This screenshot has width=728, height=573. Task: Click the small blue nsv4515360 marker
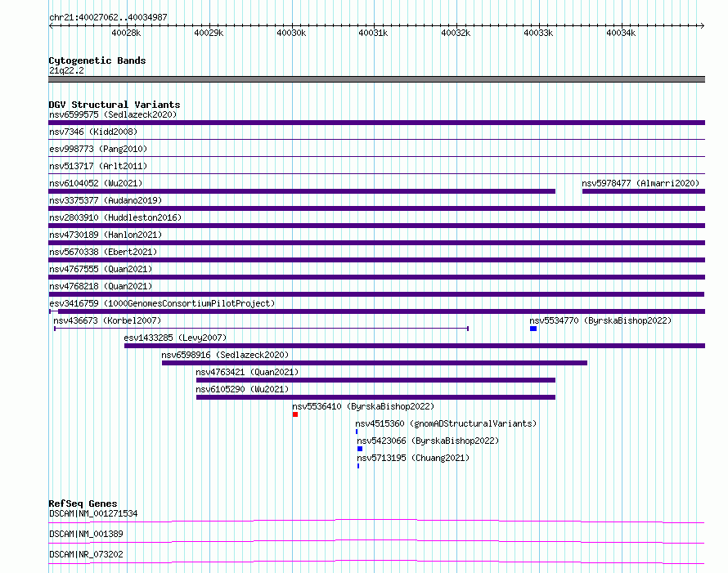[x=357, y=432]
